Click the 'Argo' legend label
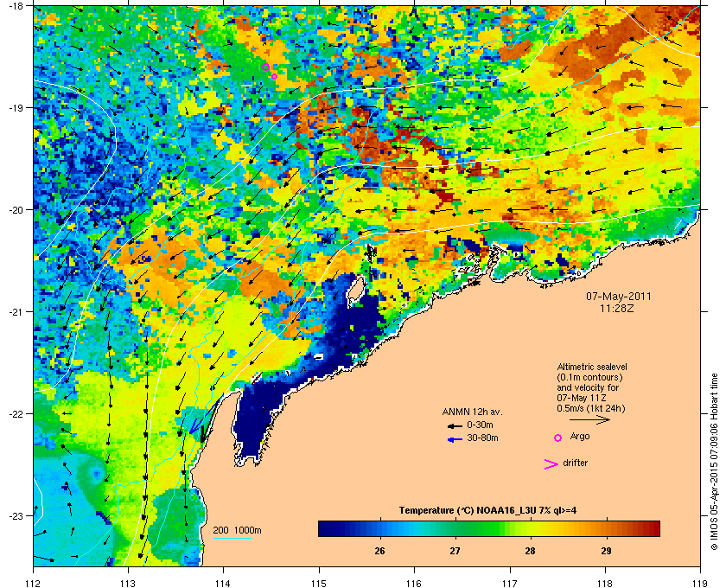The width and height of the screenshot is (726, 588). (x=580, y=436)
